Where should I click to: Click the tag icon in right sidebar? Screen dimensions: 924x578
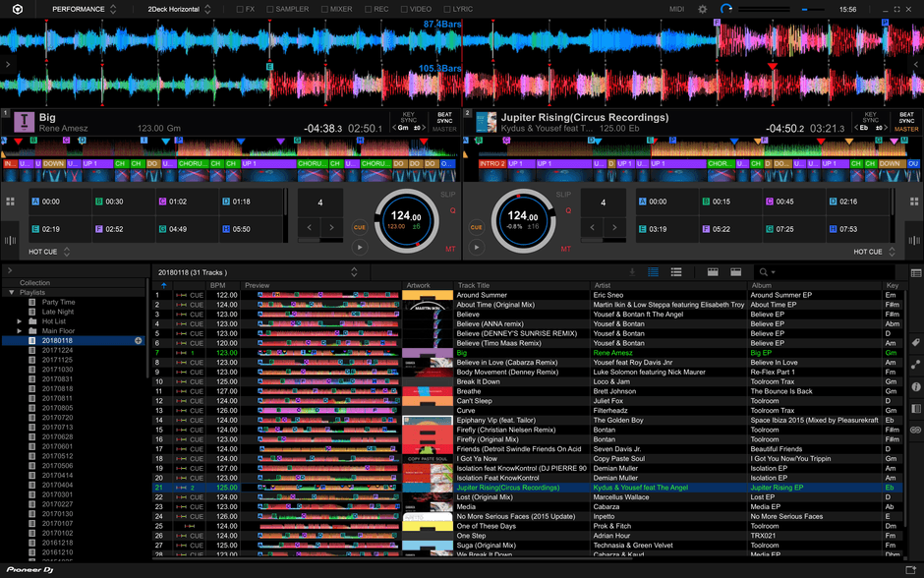915,343
